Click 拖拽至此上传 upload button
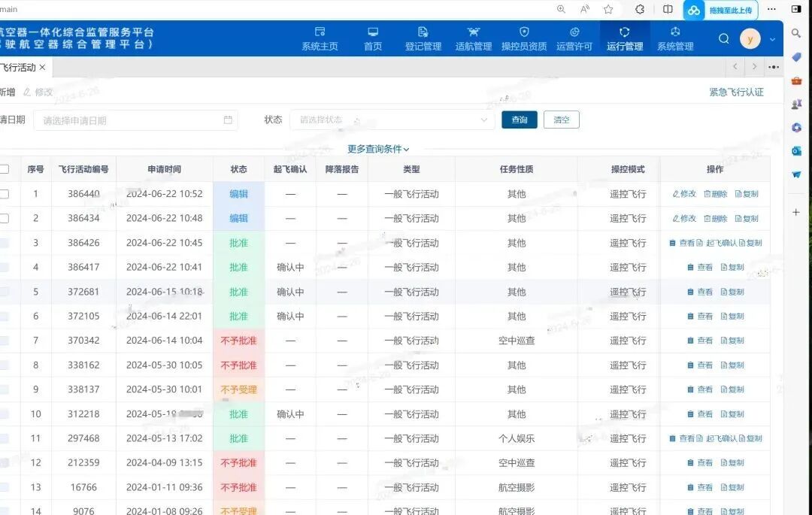Image resolution: width=812 pixels, height=515 pixels. (721, 10)
